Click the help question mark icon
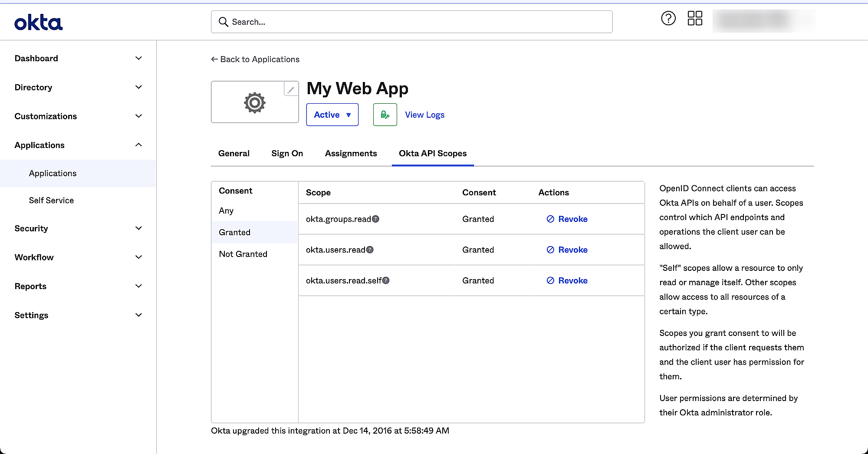The width and height of the screenshot is (868, 454). pyautogui.click(x=668, y=18)
